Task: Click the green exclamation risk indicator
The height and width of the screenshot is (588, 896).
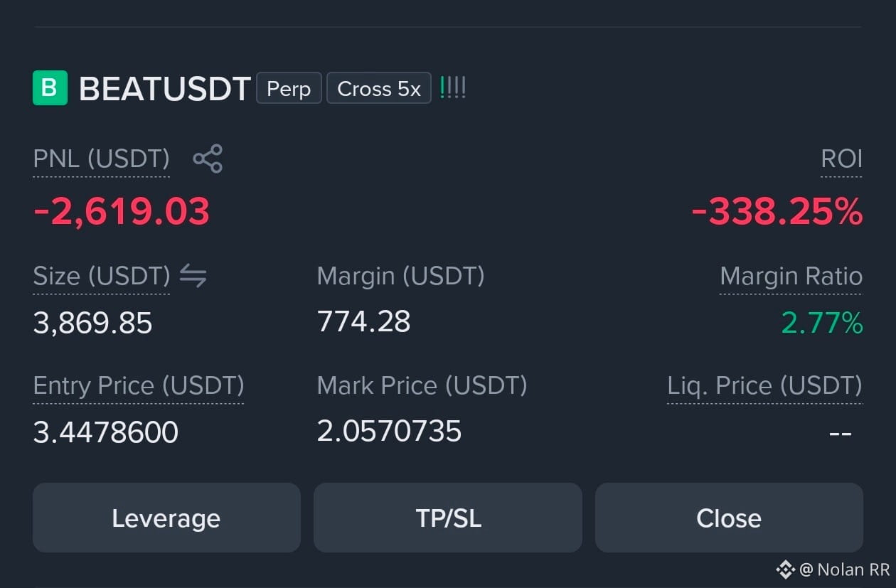Action: coord(453,88)
